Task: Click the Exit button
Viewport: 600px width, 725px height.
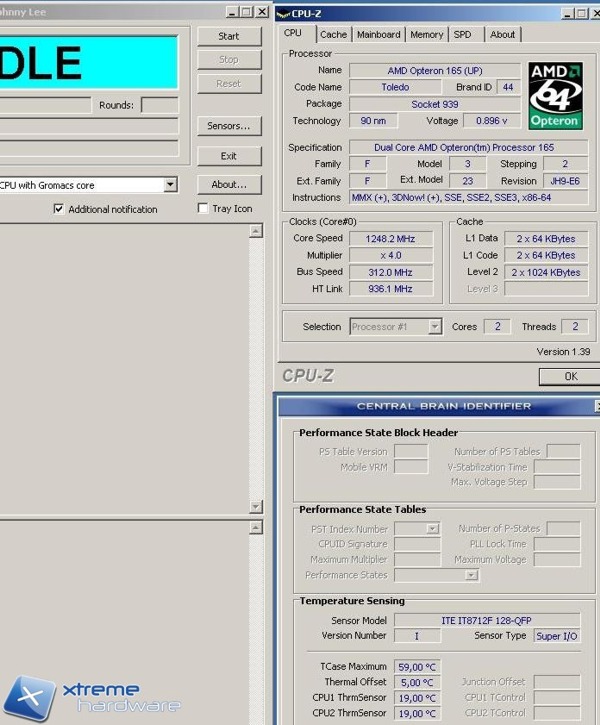Action: [x=229, y=156]
